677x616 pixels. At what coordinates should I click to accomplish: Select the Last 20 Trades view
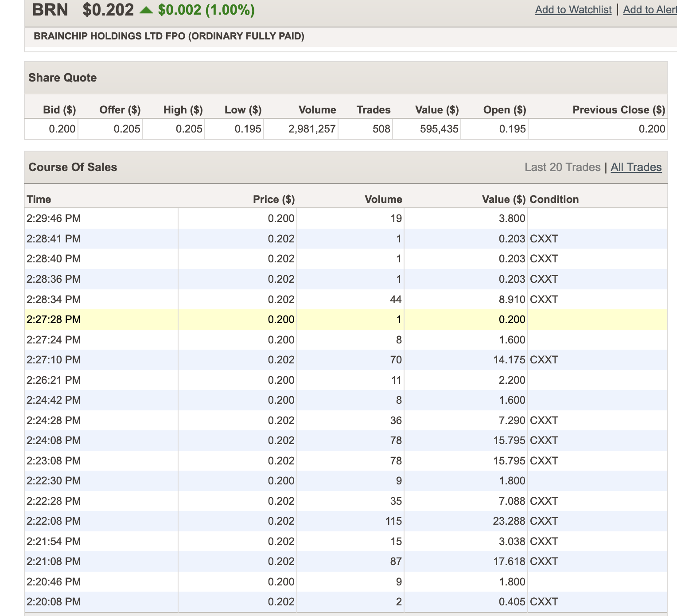(x=562, y=167)
